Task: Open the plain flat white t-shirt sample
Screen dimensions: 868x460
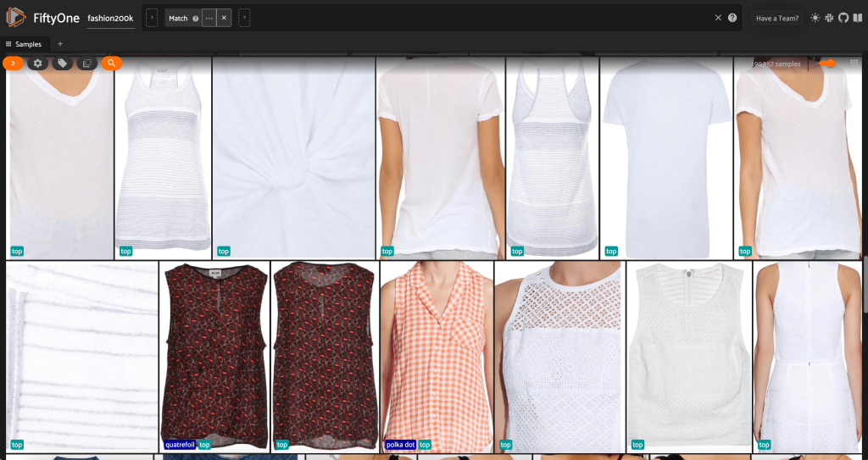Action: coord(666,158)
